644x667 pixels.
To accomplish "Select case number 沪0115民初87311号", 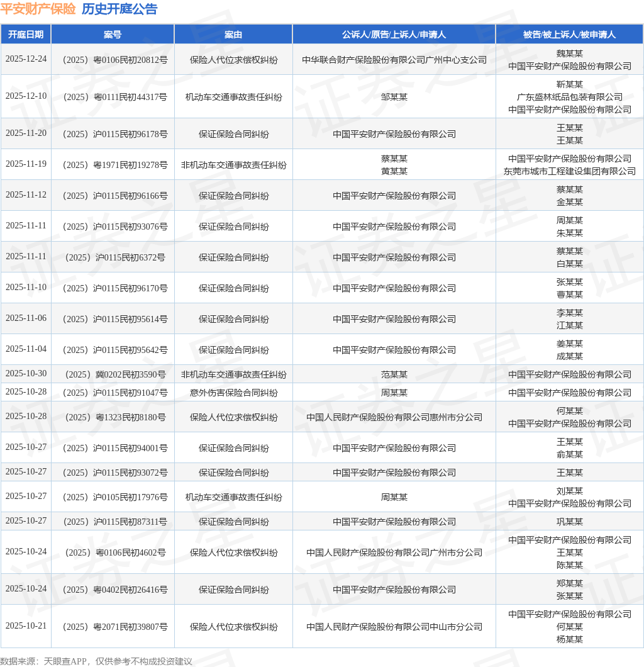I will click(115, 522).
